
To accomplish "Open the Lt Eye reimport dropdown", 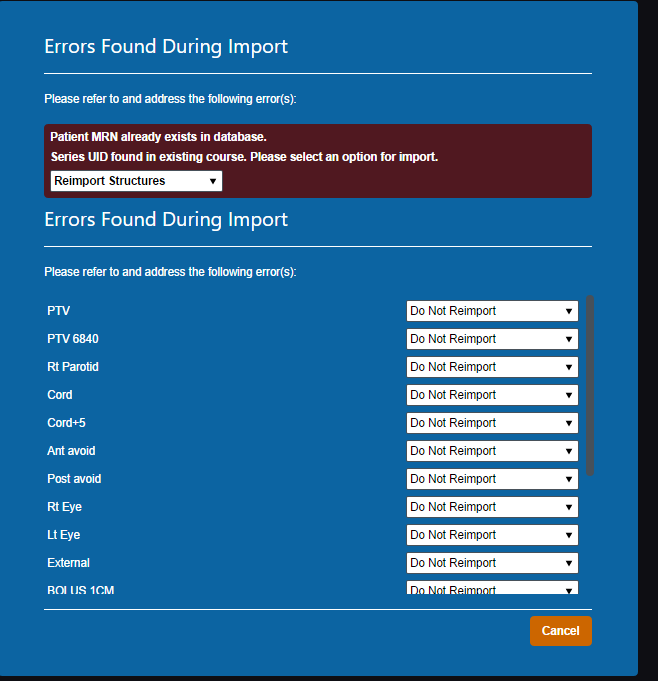I will tap(492, 535).
